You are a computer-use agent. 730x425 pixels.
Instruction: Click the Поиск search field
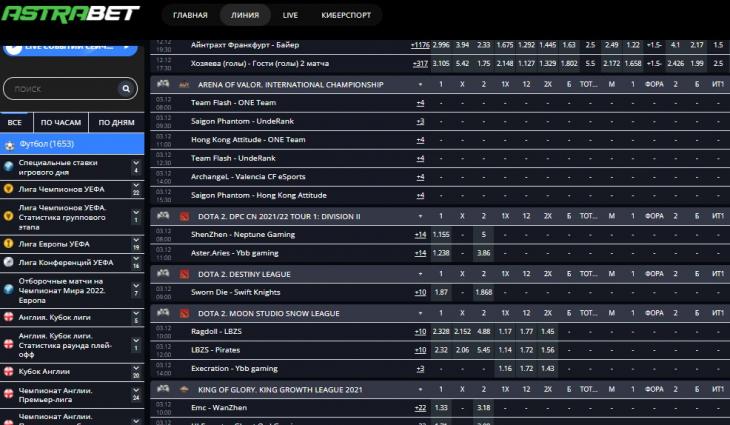[60, 89]
